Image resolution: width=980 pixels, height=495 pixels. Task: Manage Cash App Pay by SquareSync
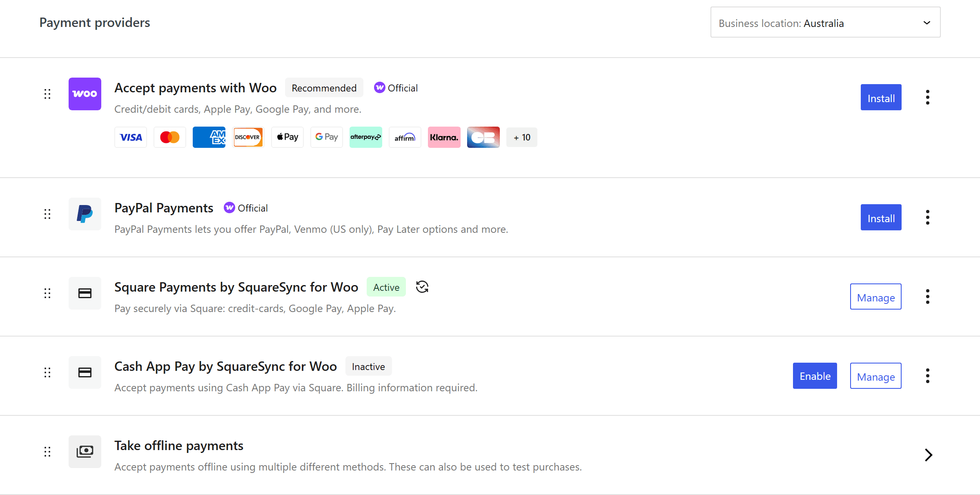coord(876,376)
